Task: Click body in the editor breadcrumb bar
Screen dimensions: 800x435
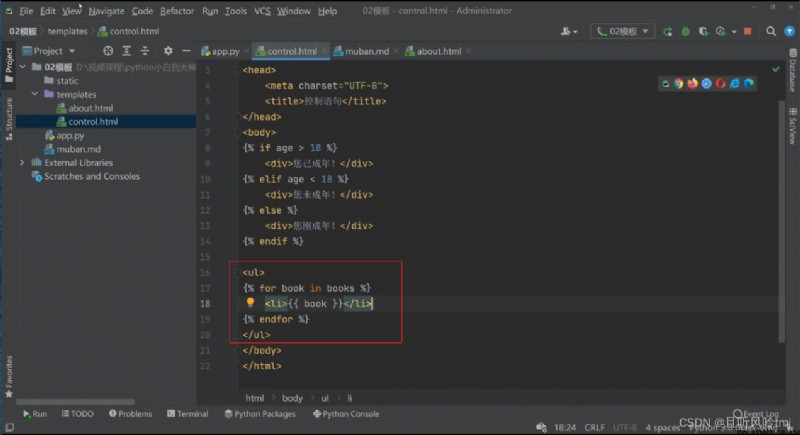Action: coord(292,398)
